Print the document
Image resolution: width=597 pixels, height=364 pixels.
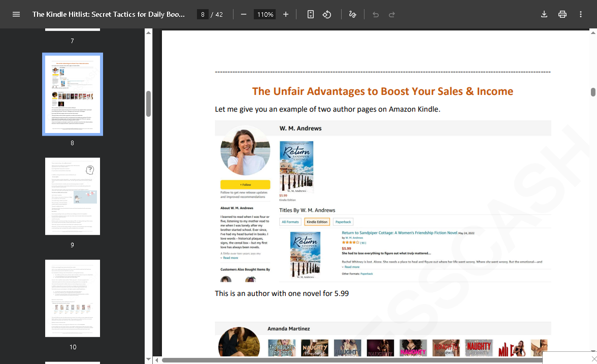(x=562, y=14)
